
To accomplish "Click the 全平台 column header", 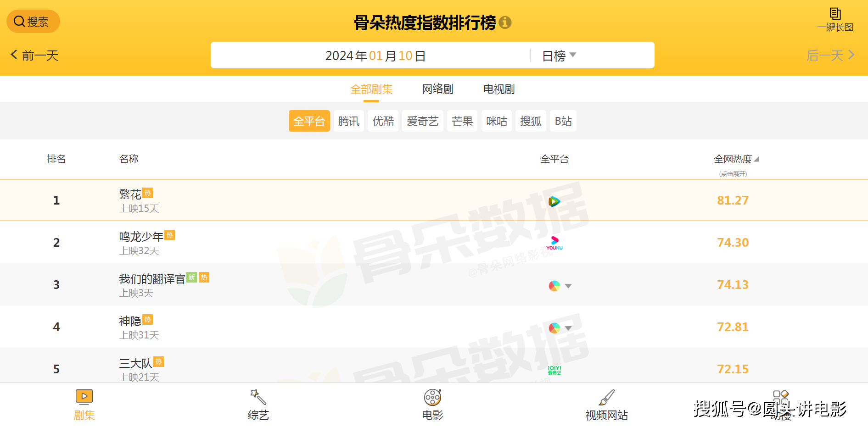I will click(554, 159).
